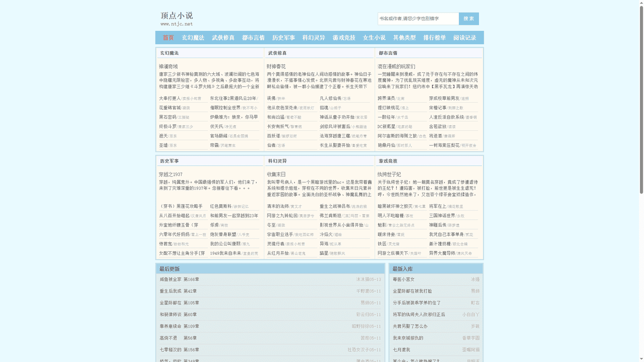Open latest update 靠养崽续命 第109章
Viewport: 644px width, 362px height.
[x=179, y=326]
